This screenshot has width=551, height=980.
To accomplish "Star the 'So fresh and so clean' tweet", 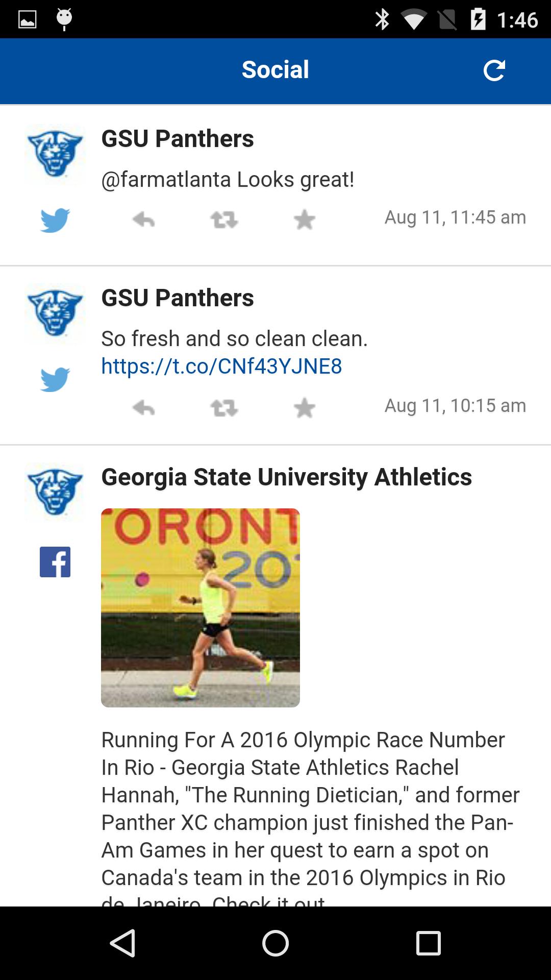I will pos(305,408).
